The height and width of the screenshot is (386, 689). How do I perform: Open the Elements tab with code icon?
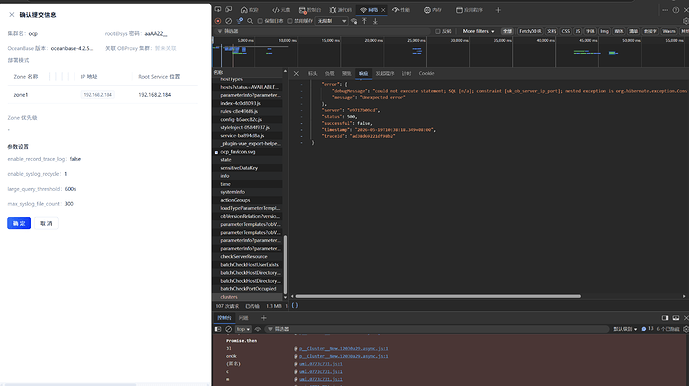click(x=281, y=10)
